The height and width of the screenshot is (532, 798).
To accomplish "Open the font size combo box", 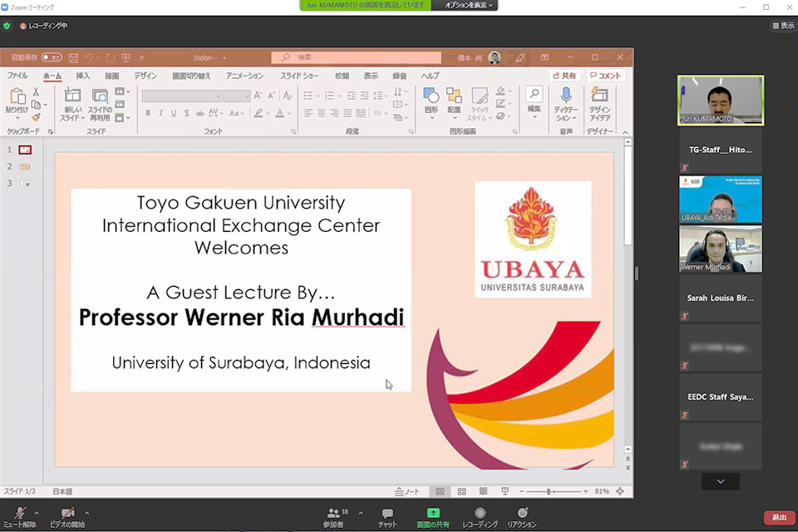I will [x=237, y=96].
